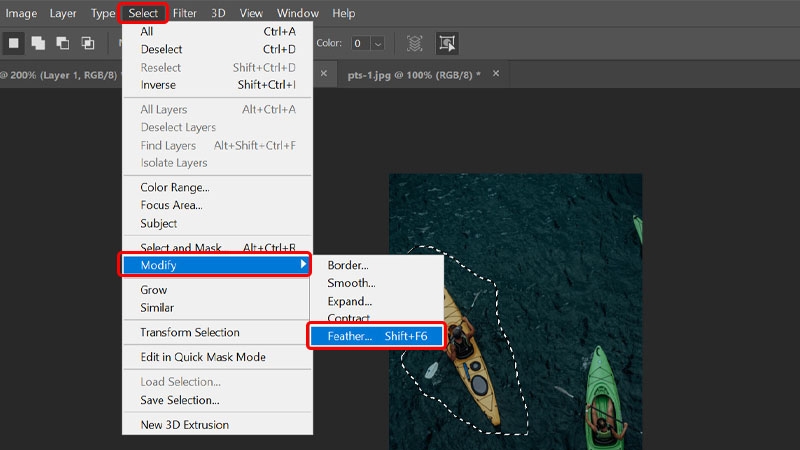Choose New 3D Extrusion entry
The image size is (800, 450).
point(217,425)
